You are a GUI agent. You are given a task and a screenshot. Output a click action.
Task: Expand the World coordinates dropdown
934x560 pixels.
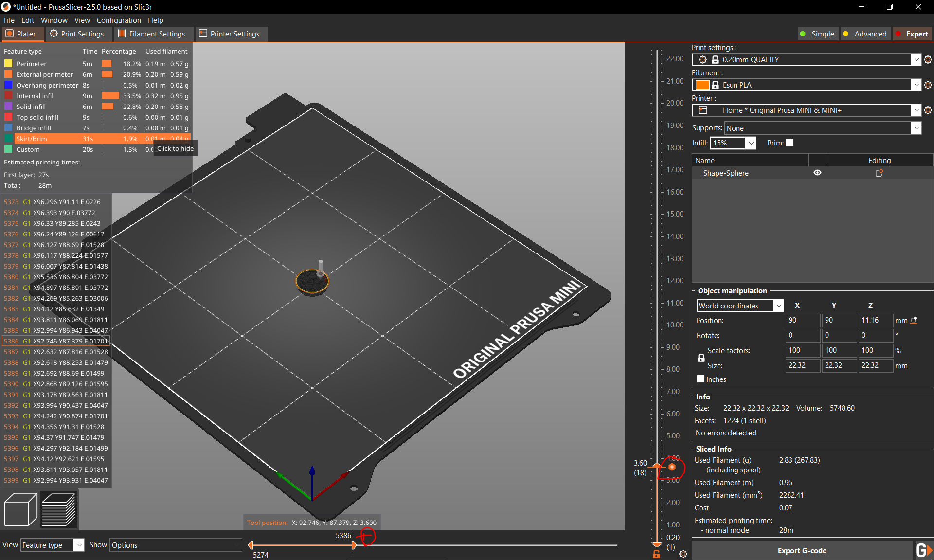point(778,306)
